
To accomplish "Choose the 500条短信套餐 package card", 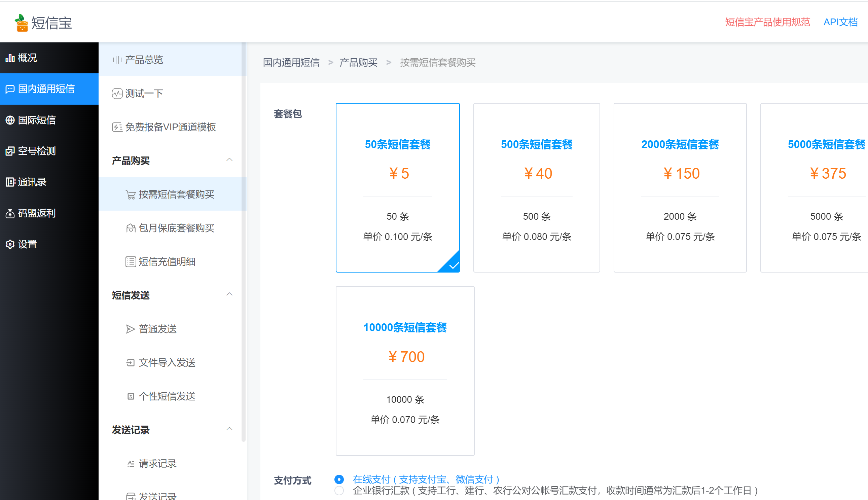I will click(x=536, y=187).
